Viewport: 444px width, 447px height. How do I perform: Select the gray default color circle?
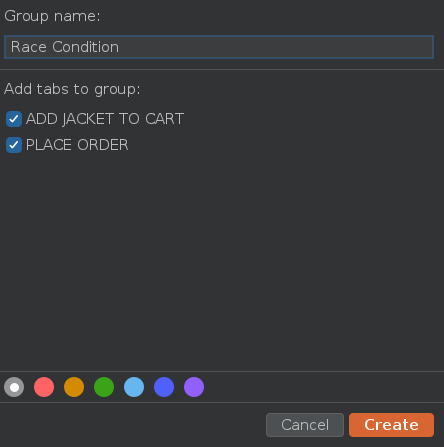point(14,387)
